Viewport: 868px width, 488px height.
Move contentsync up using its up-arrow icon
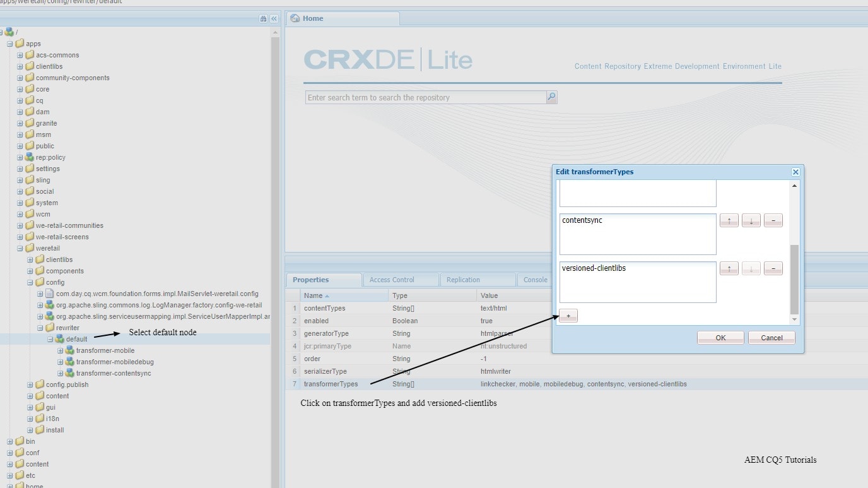pos(729,220)
